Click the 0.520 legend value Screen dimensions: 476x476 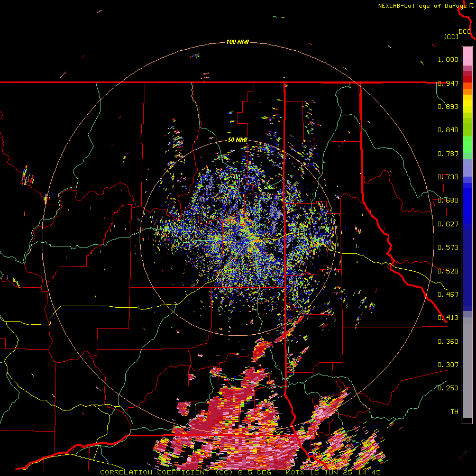(448, 271)
